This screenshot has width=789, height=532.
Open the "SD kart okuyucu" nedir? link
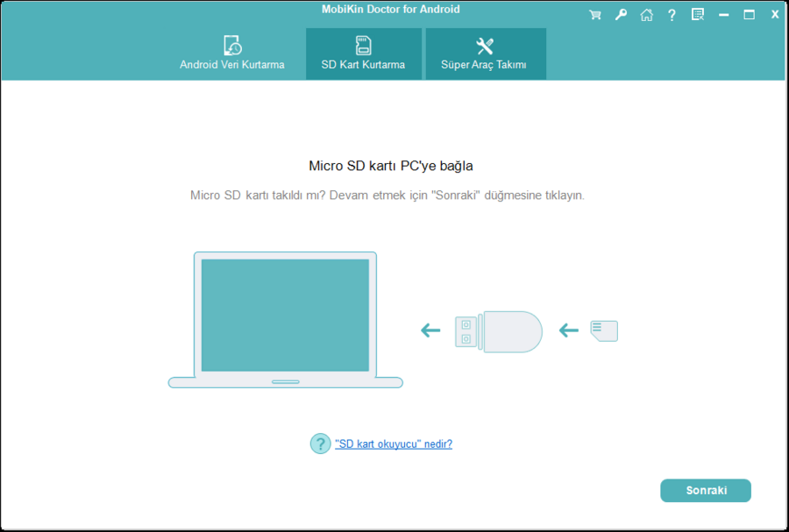(x=393, y=443)
